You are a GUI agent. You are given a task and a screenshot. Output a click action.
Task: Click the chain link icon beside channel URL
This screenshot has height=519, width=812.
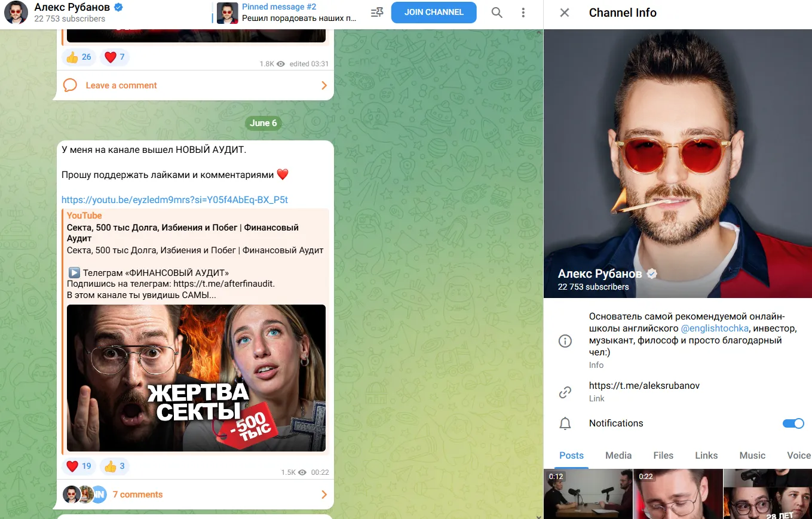[x=565, y=392]
